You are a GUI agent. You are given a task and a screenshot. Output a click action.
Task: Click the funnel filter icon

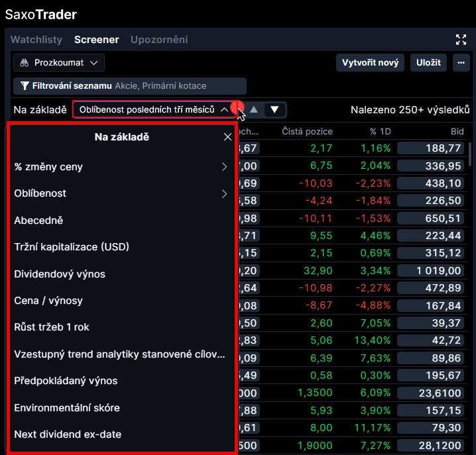25,86
